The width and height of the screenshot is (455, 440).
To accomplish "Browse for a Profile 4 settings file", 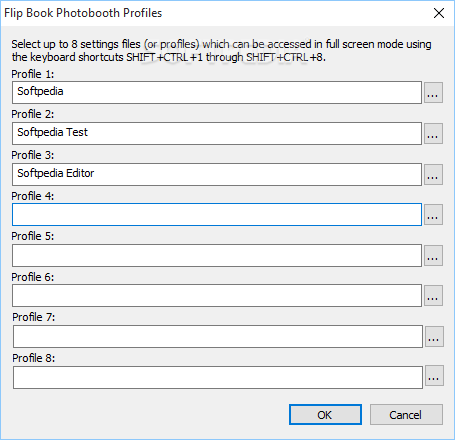I will (x=433, y=215).
